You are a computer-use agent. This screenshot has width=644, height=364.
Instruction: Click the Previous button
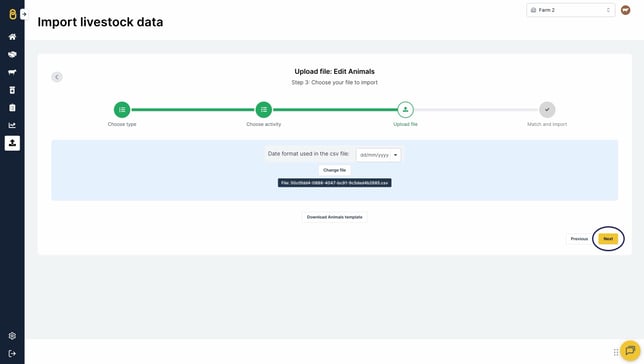(x=579, y=239)
